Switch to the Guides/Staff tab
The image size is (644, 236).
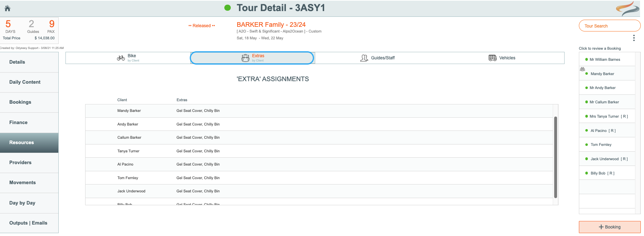pos(377,58)
